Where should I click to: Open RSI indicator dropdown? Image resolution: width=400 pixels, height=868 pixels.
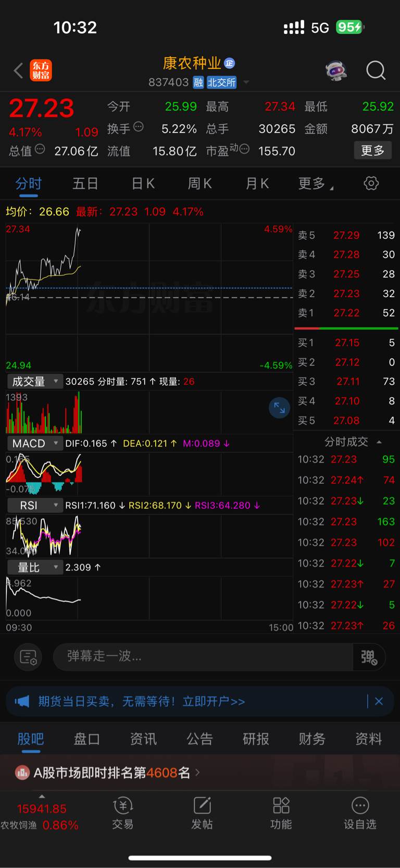35,506
